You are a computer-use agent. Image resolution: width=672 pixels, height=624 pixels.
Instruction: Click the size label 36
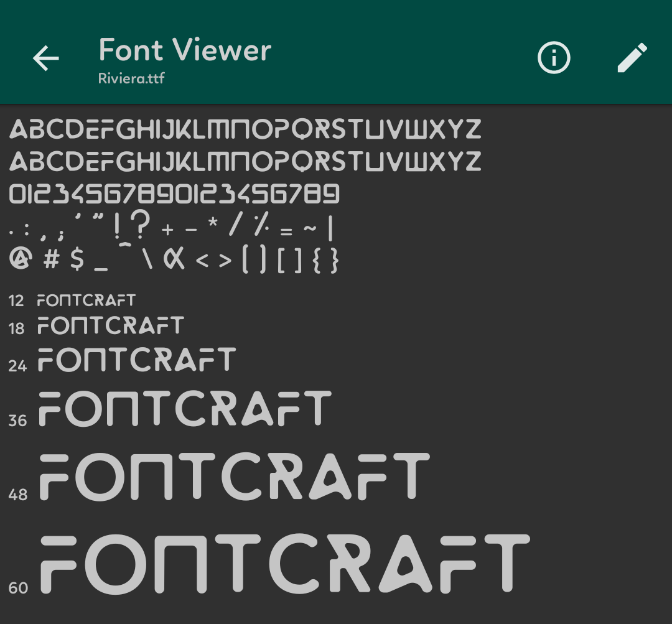point(17,421)
